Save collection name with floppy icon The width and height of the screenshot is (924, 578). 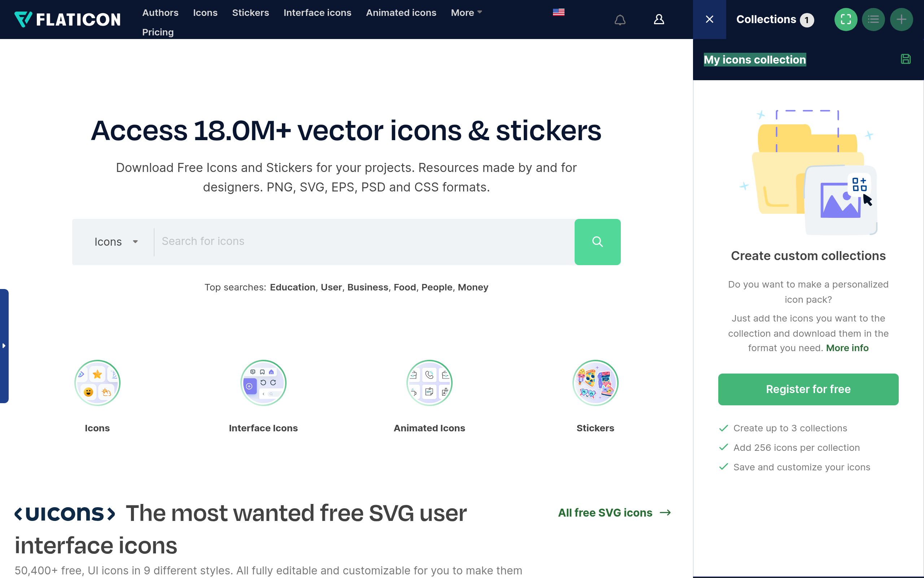click(906, 59)
